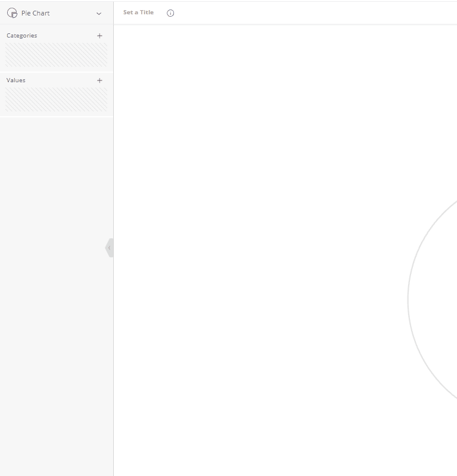Viewport: 457px width, 476px height.
Task: Add a field to Categories with plus
Action: tap(100, 36)
